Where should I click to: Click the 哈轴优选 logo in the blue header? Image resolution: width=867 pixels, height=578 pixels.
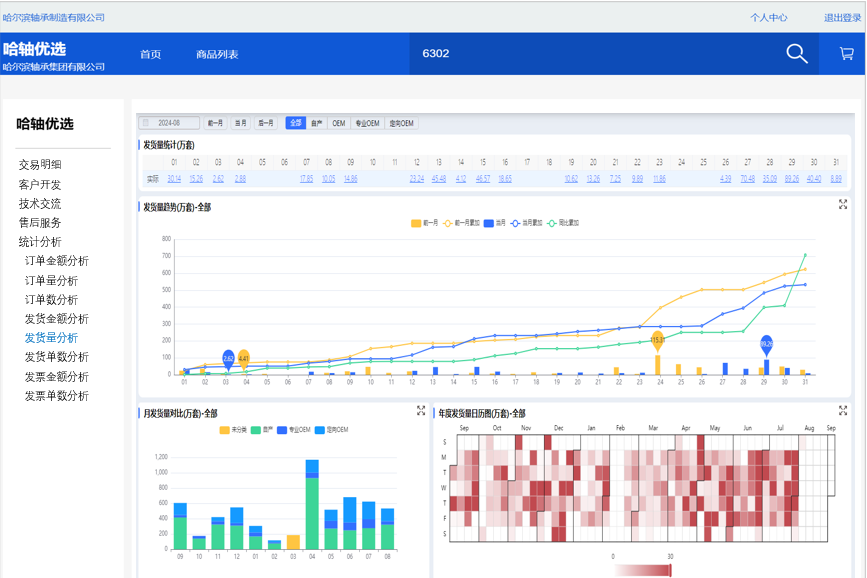(34, 49)
